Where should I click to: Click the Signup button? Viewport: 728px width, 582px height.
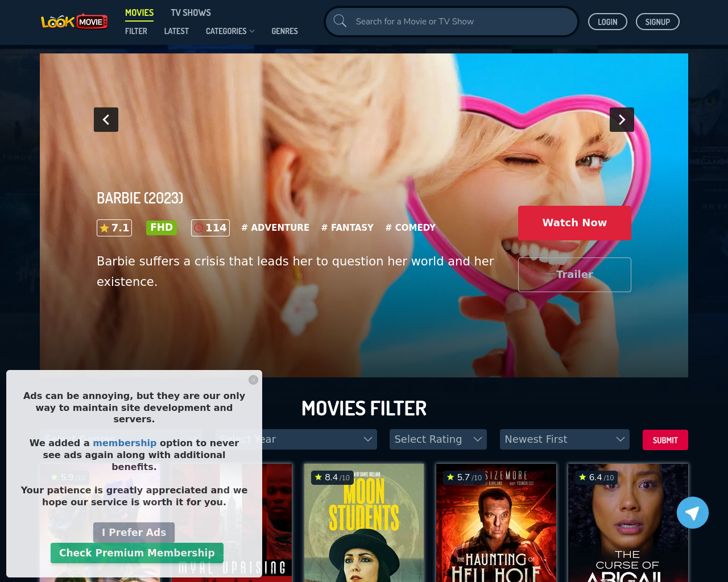tap(657, 22)
